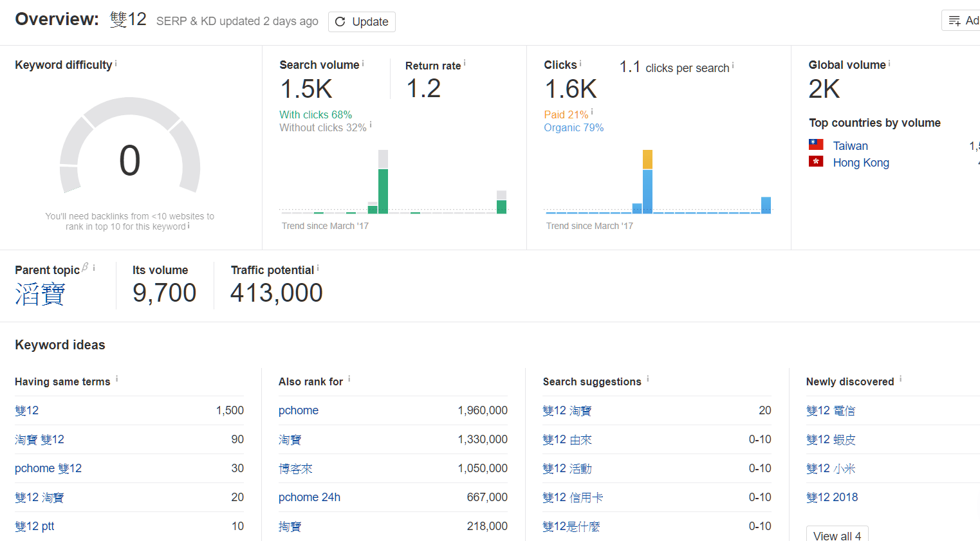
Task: Open the 雙12 2018 keyword link
Action: pyautogui.click(x=832, y=497)
